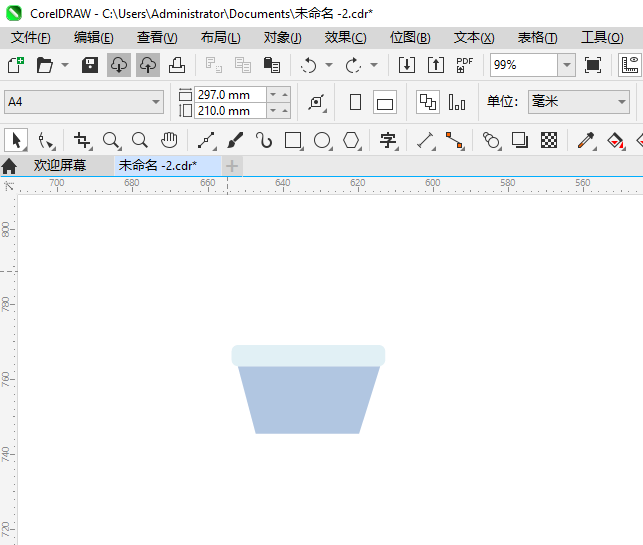Screen dimensions: 643x545
Task: Apply layout to current page icon
Action: point(457,102)
